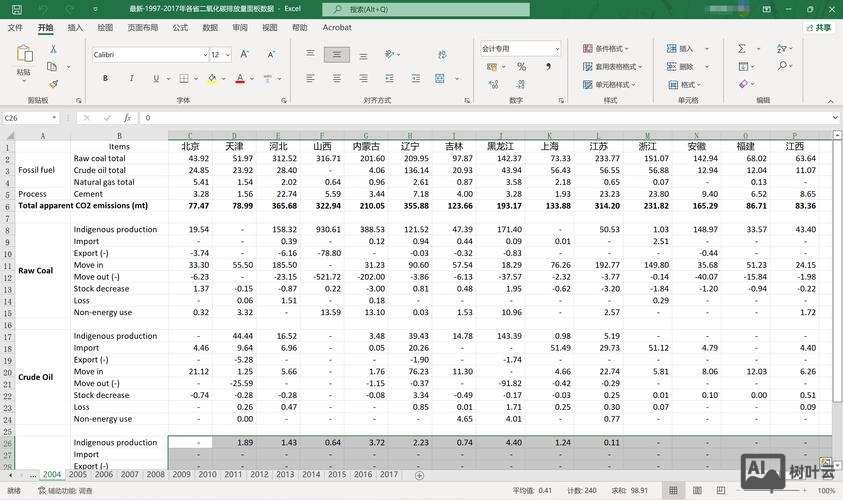Image resolution: width=843 pixels, height=500 pixels.
Task: Click the Format Painter brush icon
Action: 54,85
